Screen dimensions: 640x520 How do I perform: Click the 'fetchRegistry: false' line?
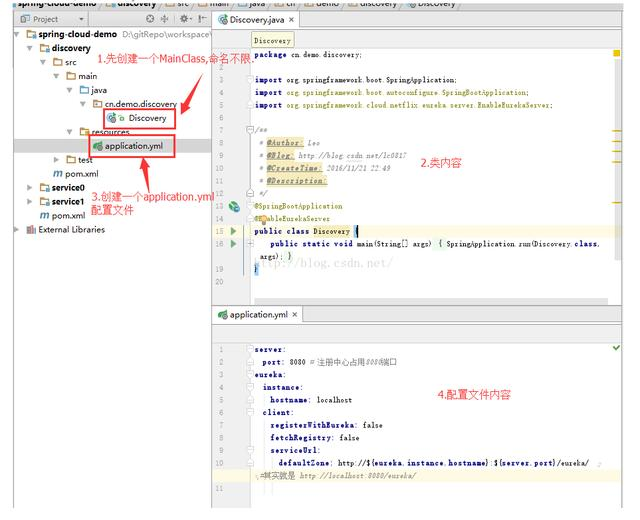point(315,438)
